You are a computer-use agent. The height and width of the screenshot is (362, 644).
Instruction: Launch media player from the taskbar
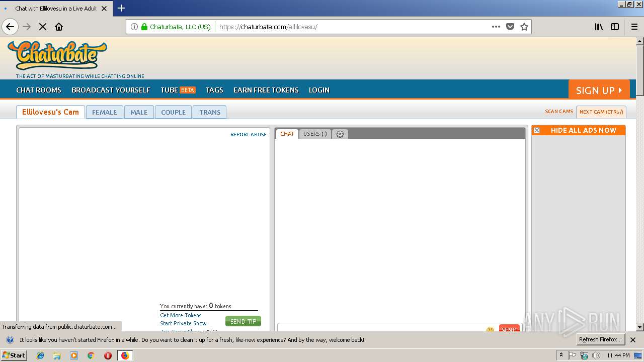(x=74, y=355)
